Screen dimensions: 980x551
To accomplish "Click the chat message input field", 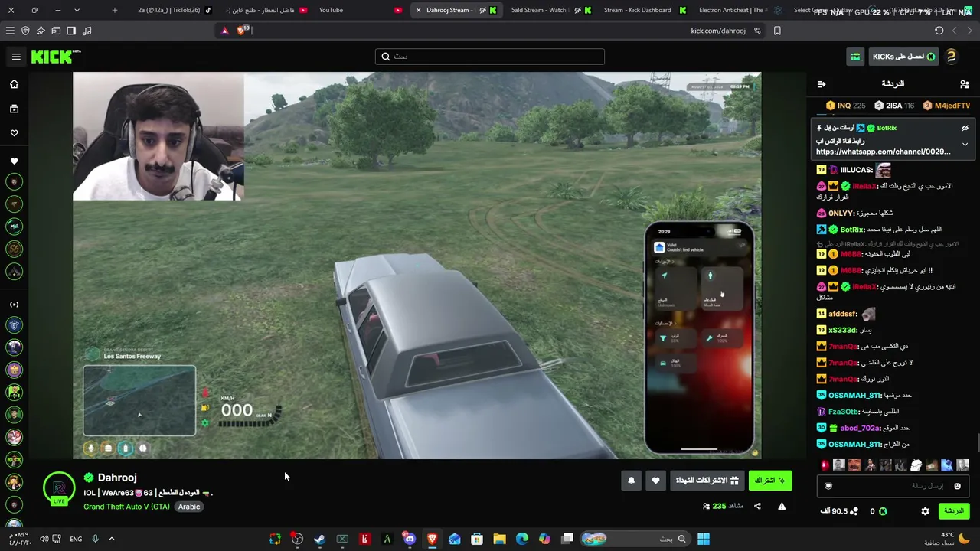I will 892,486.
